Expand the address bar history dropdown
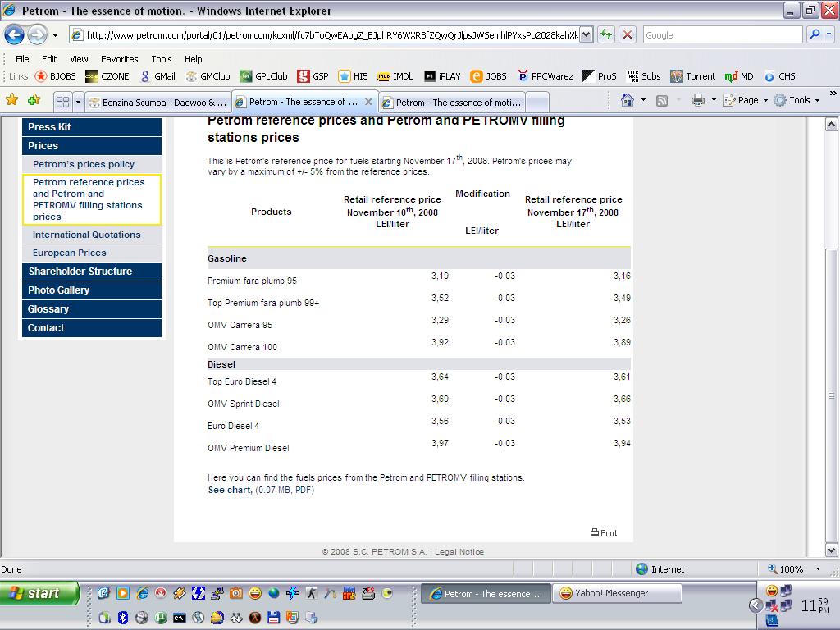This screenshot has height=630, width=840. (587, 34)
